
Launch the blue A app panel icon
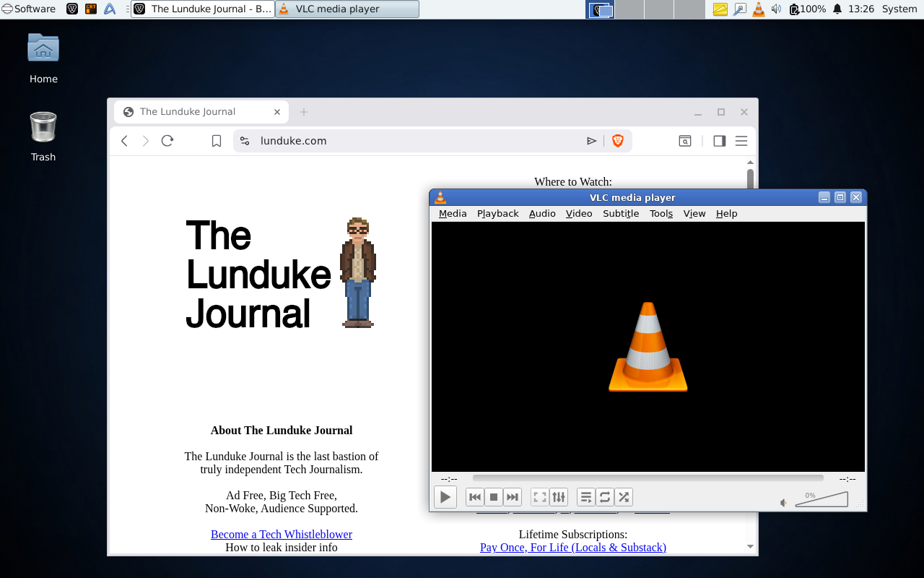[x=110, y=9]
